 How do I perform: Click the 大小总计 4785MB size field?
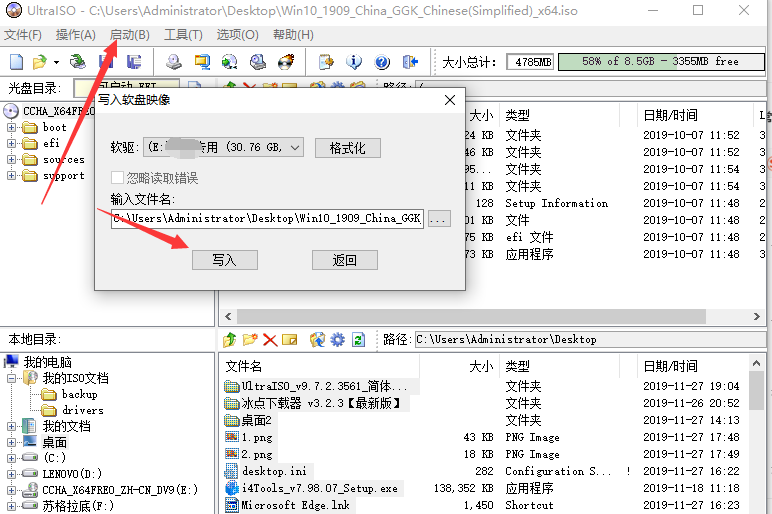click(x=531, y=62)
